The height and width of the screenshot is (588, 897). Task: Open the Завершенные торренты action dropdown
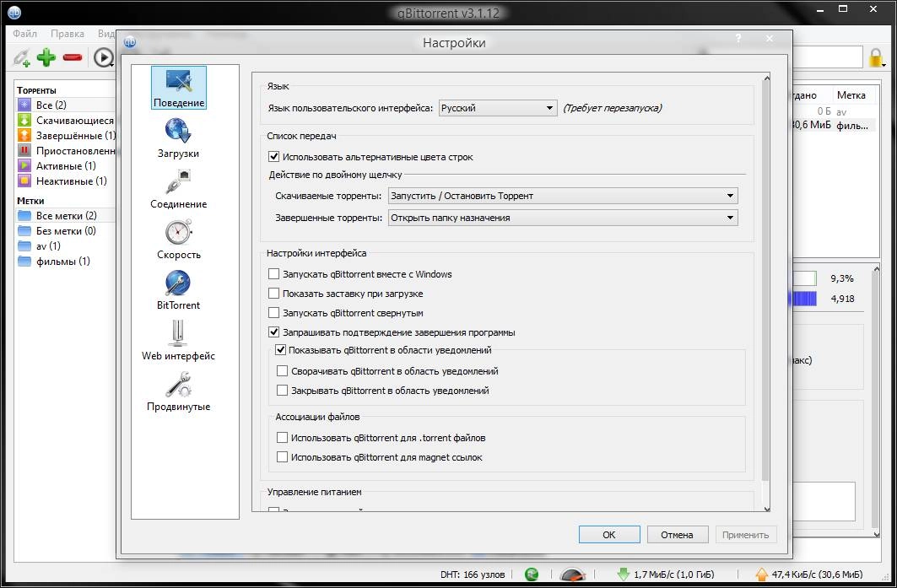[x=563, y=218]
